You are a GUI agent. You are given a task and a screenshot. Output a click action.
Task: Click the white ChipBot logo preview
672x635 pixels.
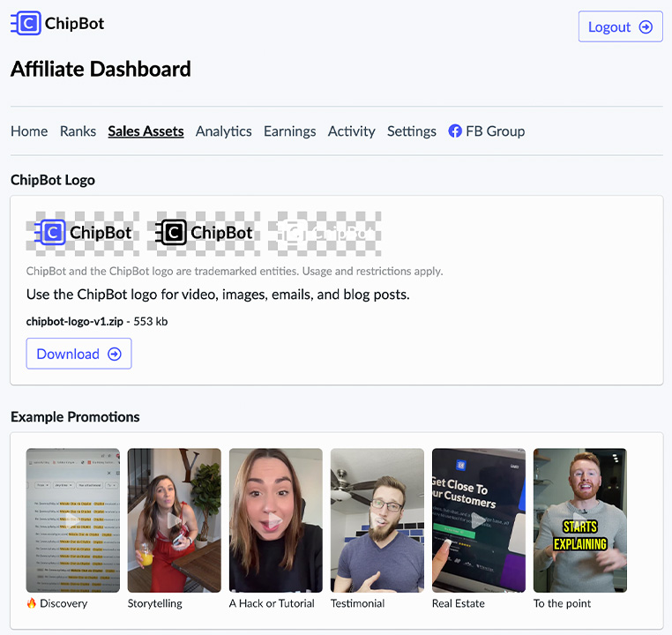click(325, 234)
